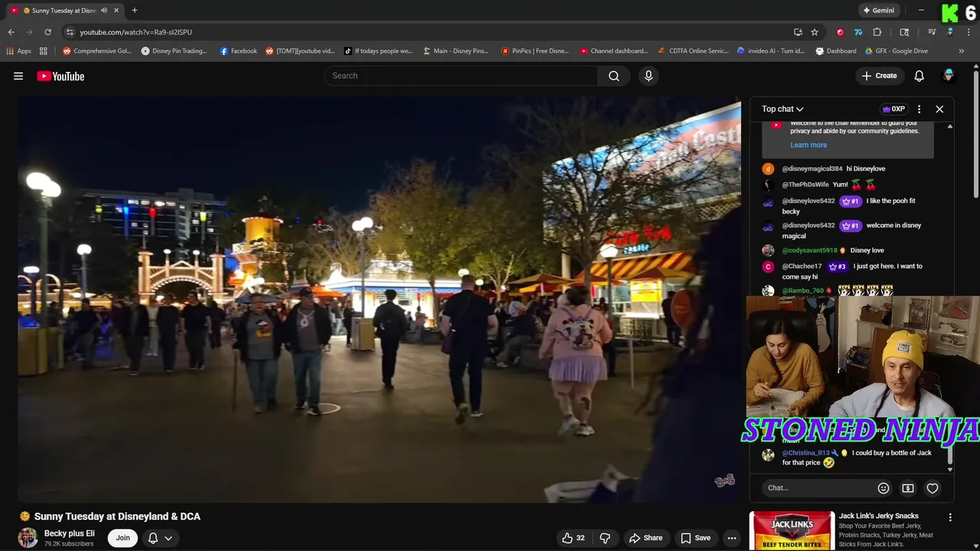Open more actions menu below video
The width and height of the screenshot is (980, 551).
[731, 538]
